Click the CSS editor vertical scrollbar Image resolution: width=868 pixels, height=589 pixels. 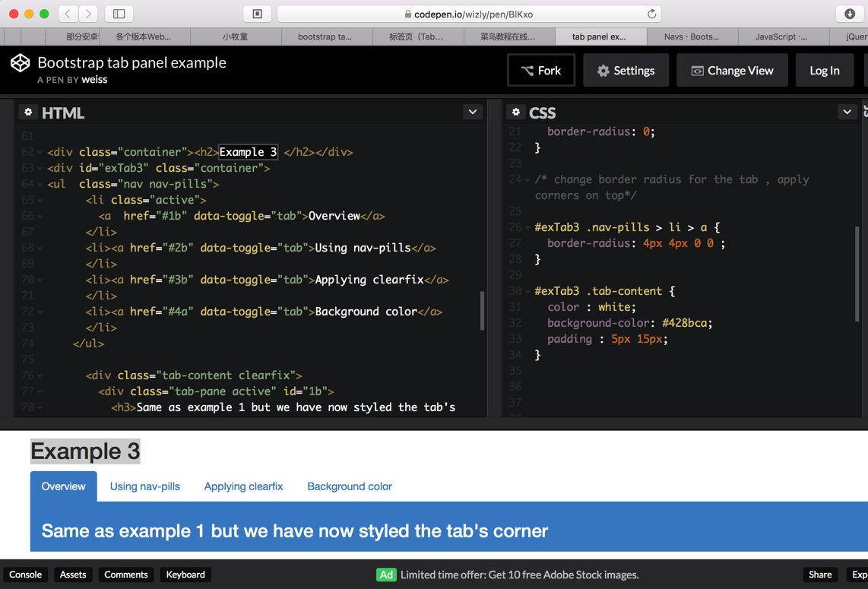point(857,274)
